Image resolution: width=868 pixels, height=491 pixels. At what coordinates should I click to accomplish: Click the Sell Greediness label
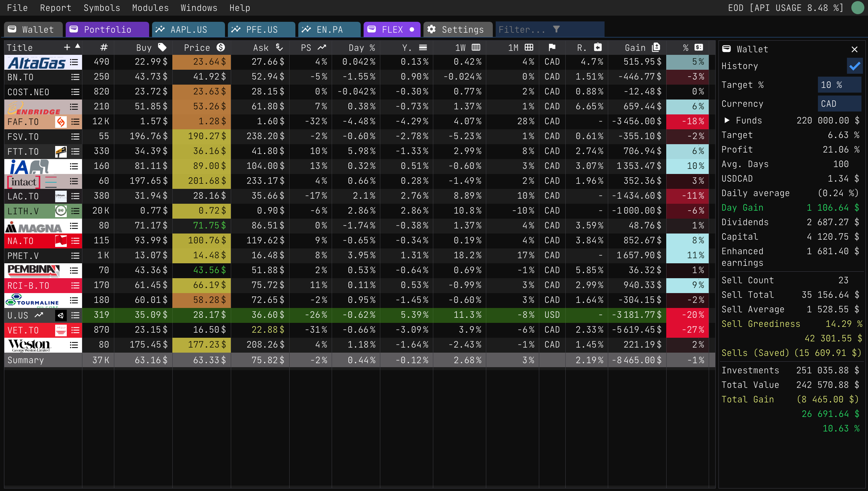pyautogui.click(x=761, y=324)
